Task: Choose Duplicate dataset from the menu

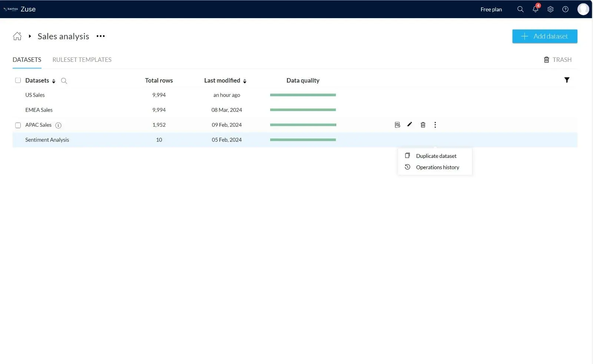Action: coord(436,156)
